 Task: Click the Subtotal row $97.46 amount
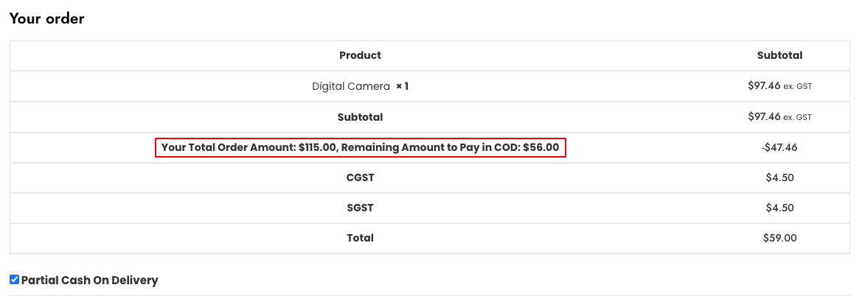click(764, 116)
